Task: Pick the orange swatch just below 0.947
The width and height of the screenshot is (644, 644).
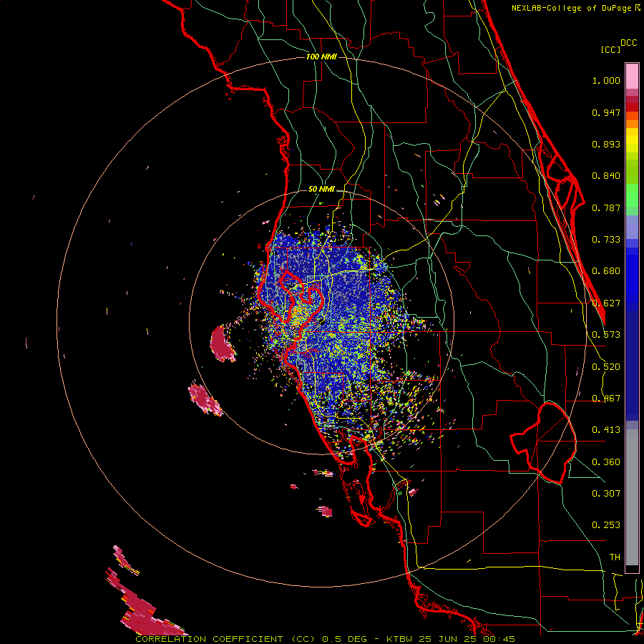Action: click(632, 116)
